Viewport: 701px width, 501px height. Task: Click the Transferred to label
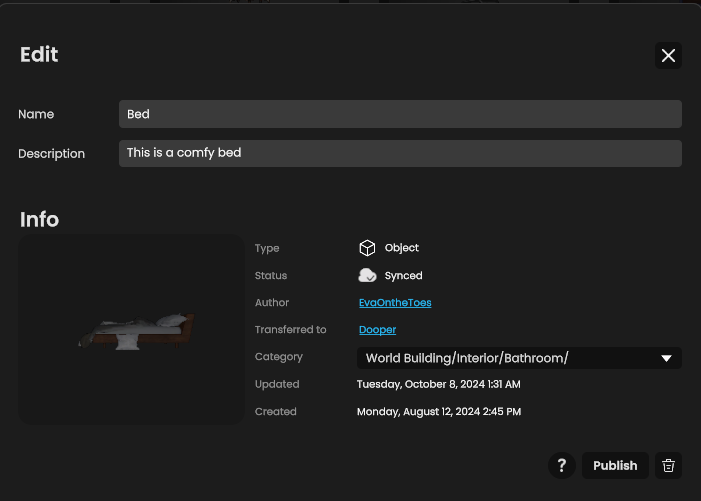290,330
